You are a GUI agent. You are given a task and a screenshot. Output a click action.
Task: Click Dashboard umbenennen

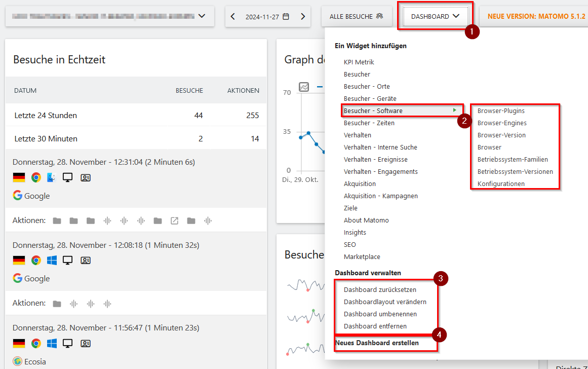(380, 314)
